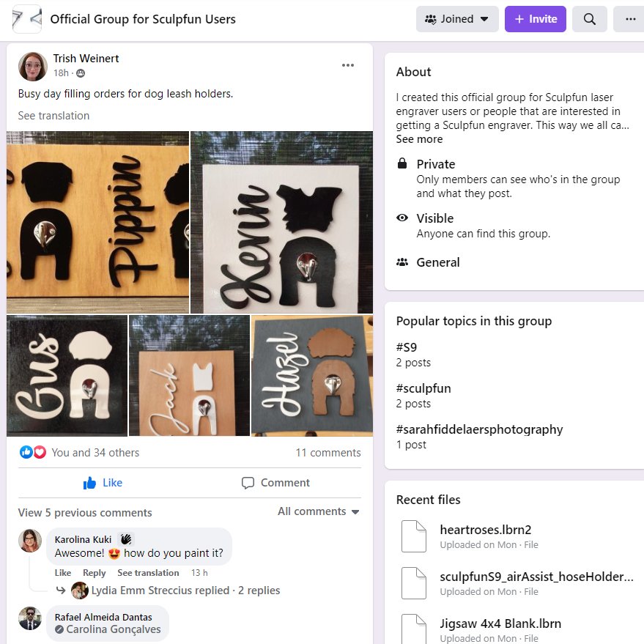Open Rafael Almeida Dantas's avatar
Screen dimensions: 644x644
pos(30,618)
